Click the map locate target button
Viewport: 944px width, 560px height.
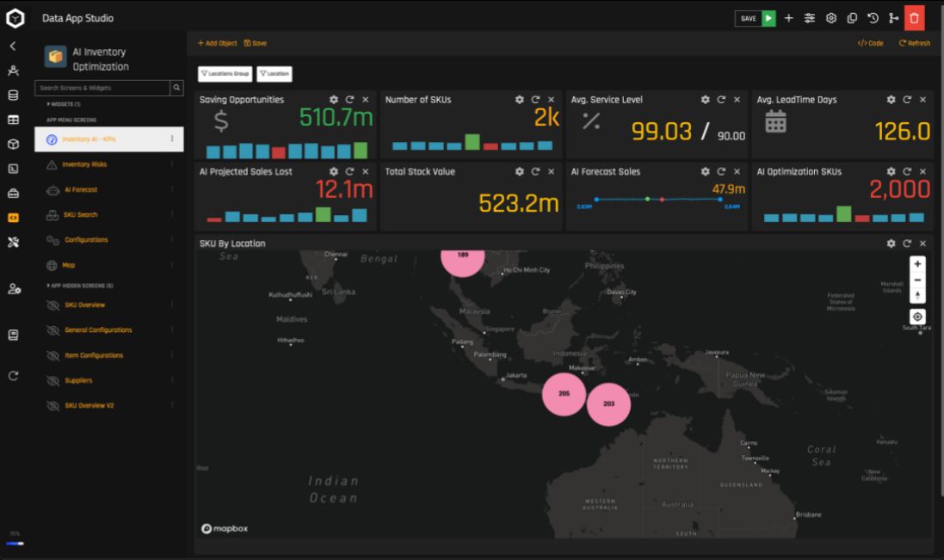point(917,317)
